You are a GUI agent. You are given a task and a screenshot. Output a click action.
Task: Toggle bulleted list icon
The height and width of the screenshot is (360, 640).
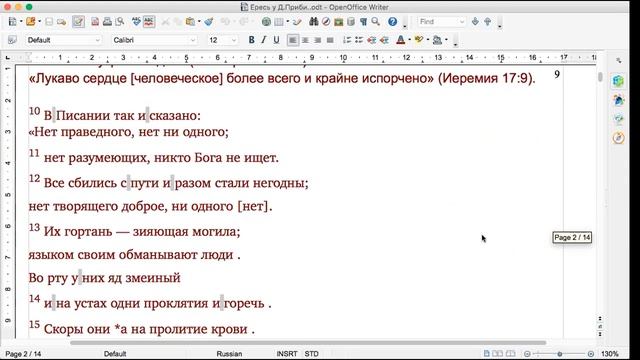[359, 40]
